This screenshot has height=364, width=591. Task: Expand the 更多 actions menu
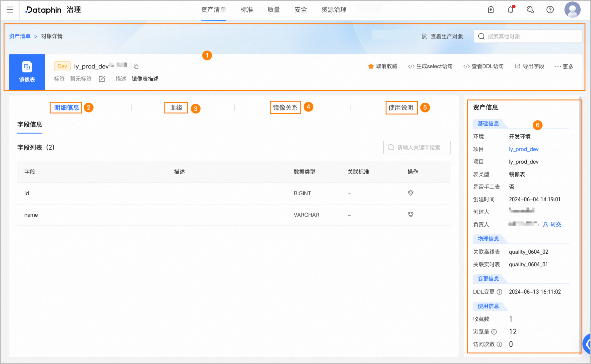[564, 67]
